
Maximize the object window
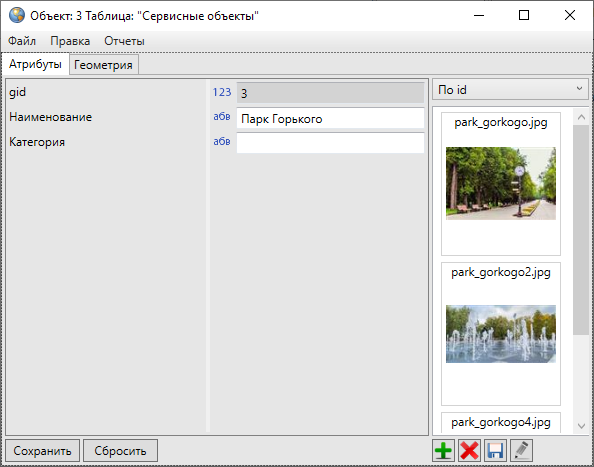click(x=524, y=16)
